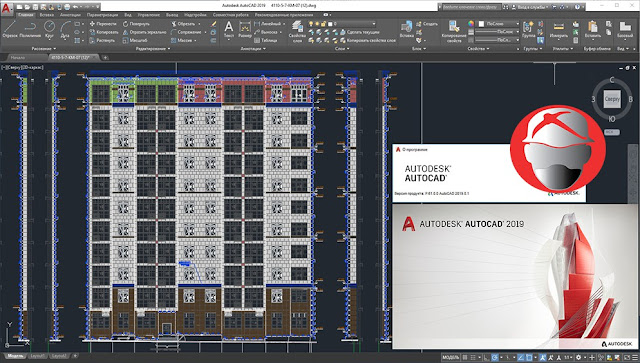Viewport: 640px width, 363px height.
Task: Toggle snap mode in status bar
Action: 473,358
